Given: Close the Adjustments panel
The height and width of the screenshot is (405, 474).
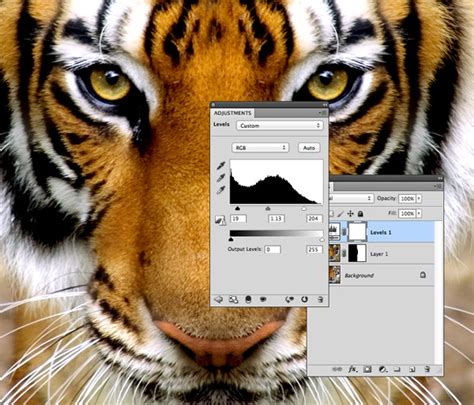Looking at the screenshot, I should click(213, 105).
